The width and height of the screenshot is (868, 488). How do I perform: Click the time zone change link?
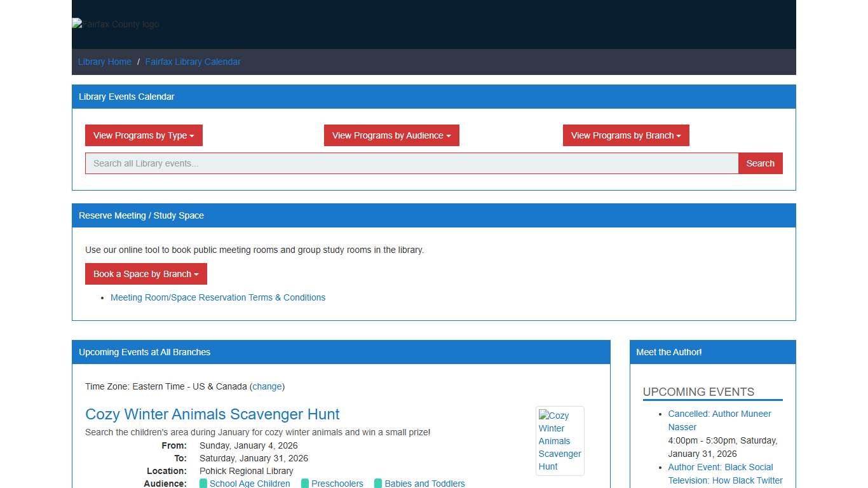point(267,386)
